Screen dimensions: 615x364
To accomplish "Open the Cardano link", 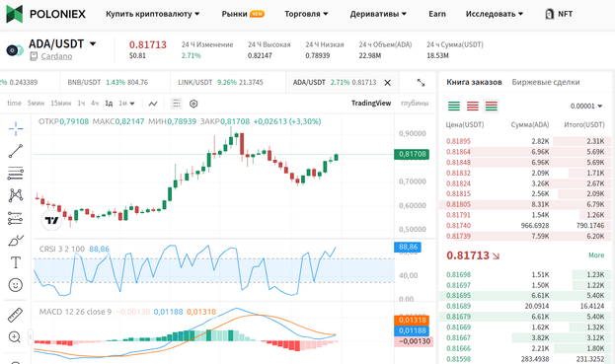I will click(56, 56).
